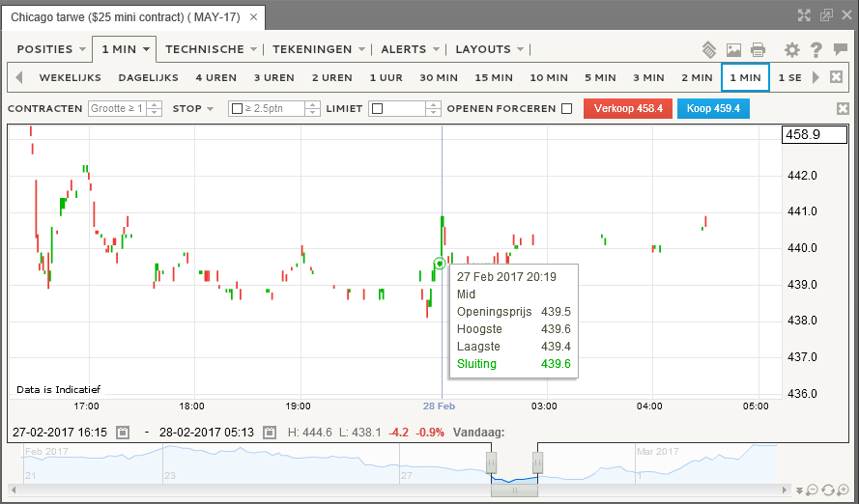Enable the STOP checkbox
Image resolution: width=859 pixels, height=504 pixels.
tap(237, 109)
